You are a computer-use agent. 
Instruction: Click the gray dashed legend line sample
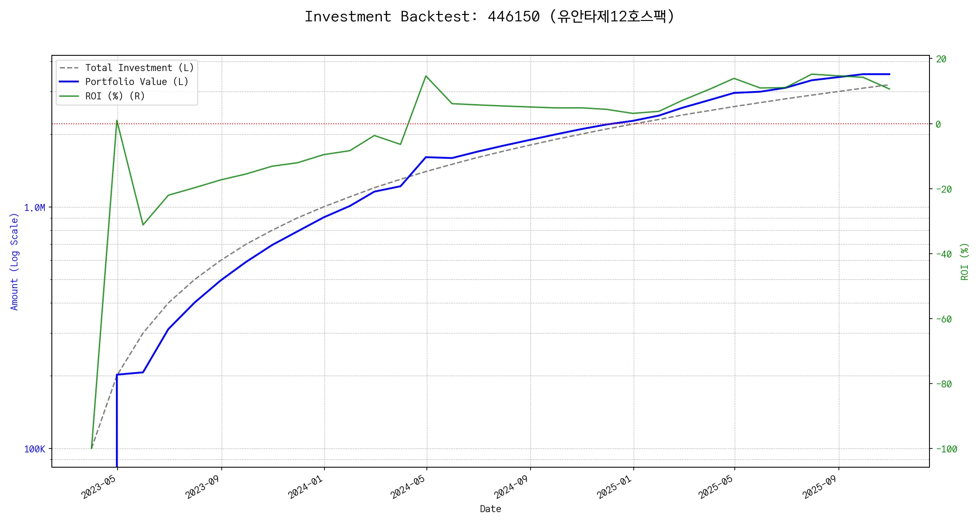tap(69, 68)
